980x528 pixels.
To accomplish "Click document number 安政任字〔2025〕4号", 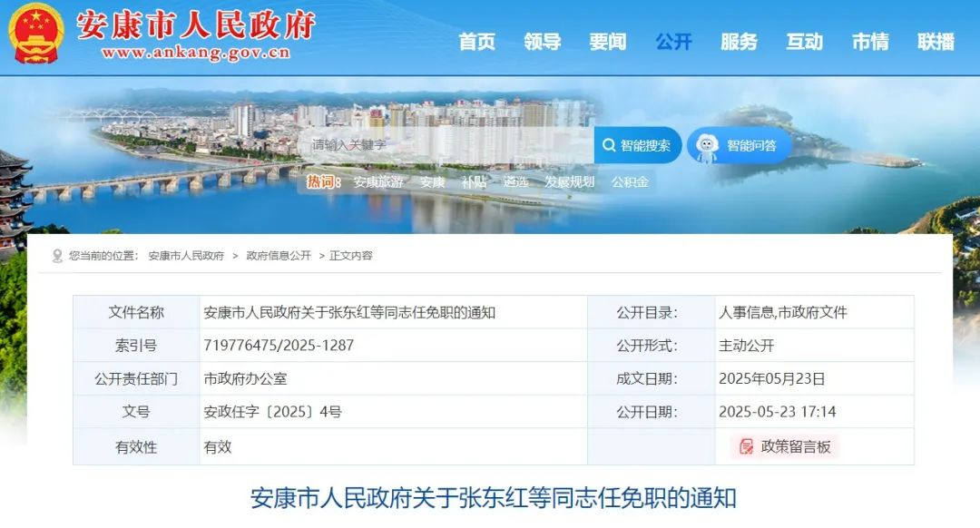I will pyautogui.click(x=272, y=412).
